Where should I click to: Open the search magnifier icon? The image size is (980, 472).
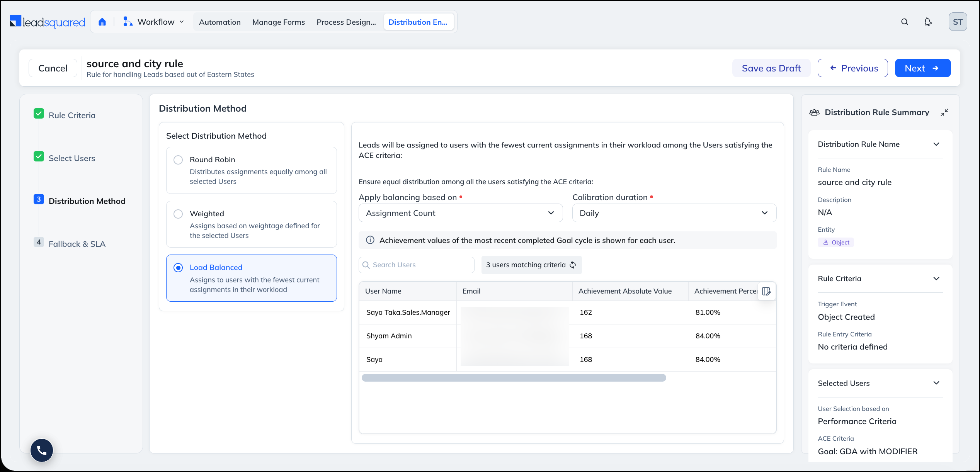(905, 22)
